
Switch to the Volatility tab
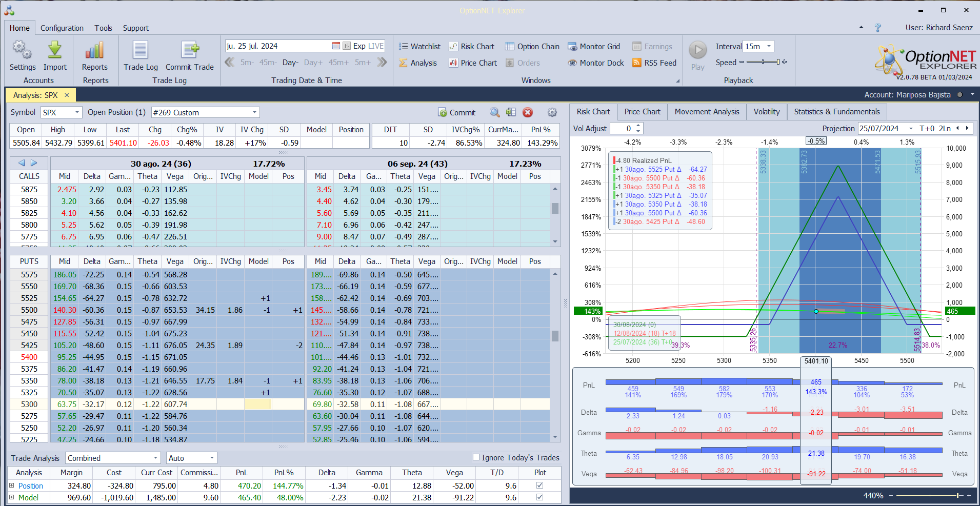pos(766,112)
